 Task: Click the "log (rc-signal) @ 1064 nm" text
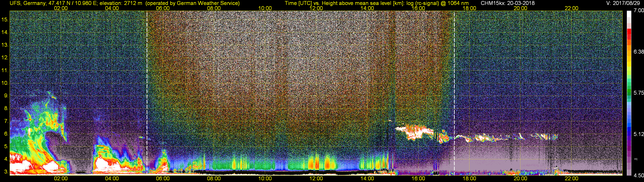tap(437, 3)
